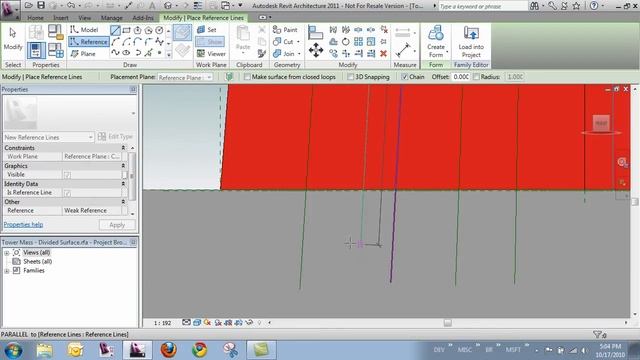
Task: Open the Add-Ins ribbon tab
Action: tap(143, 18)
